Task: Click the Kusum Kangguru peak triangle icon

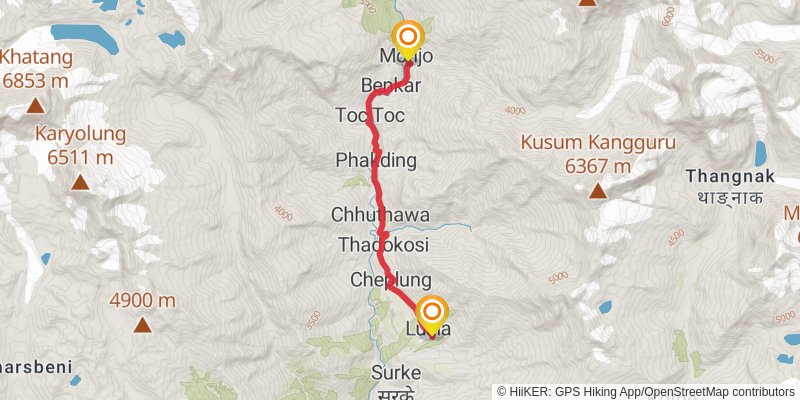Action: pyautogui.click(x=598, y=191)
